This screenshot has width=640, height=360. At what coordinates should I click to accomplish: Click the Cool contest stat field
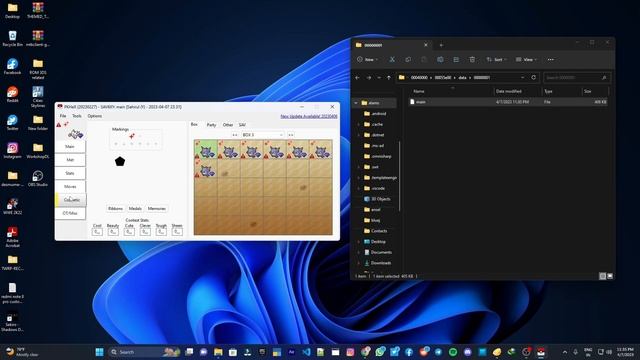(97, 232)
